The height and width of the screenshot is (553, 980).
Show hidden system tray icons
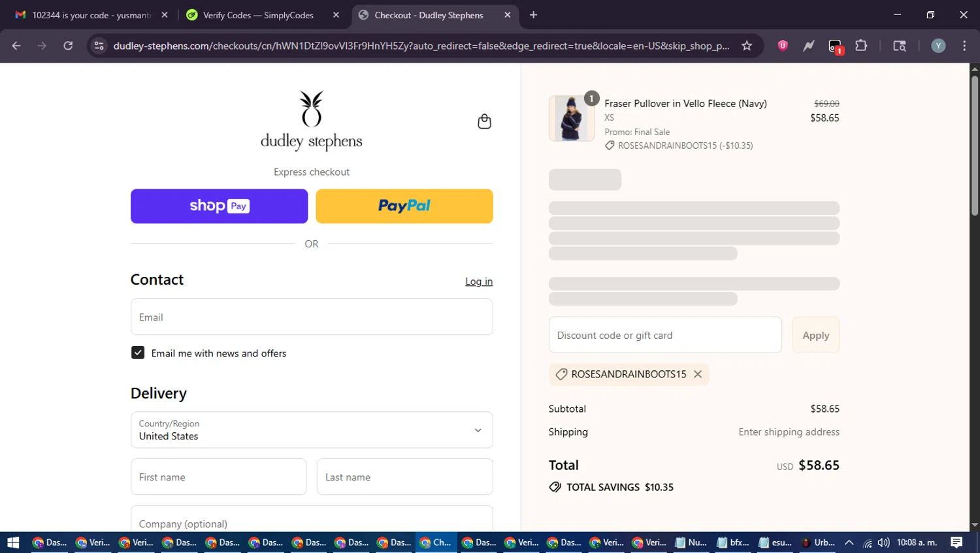coord(849,543)
